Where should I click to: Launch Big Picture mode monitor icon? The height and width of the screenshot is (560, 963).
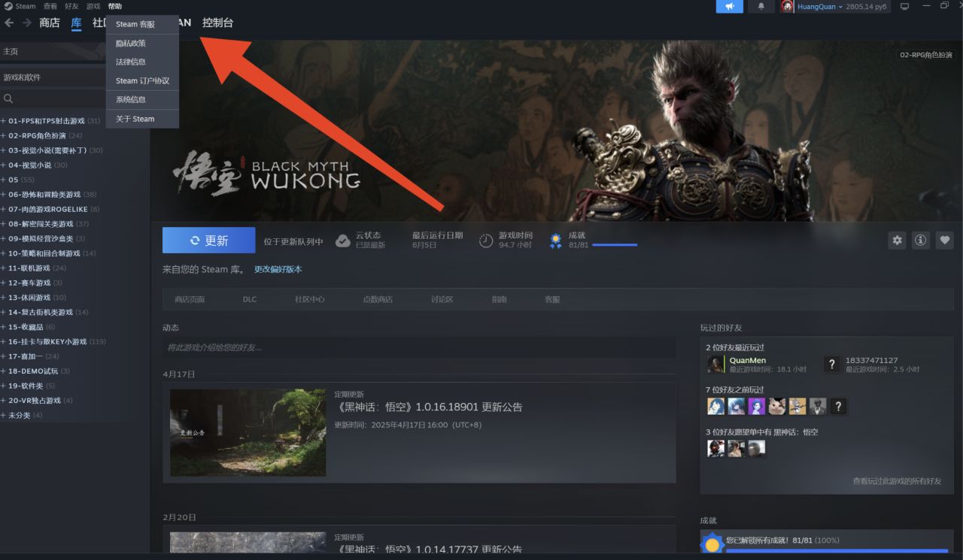904,7
